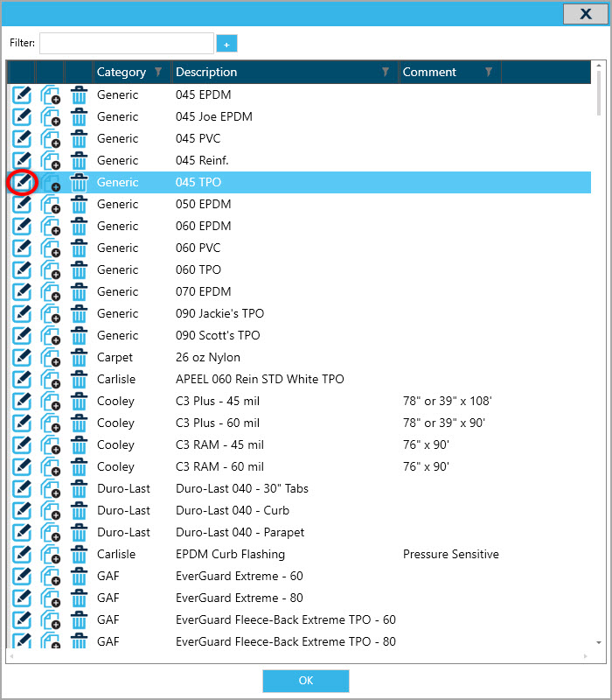Select the 090 Jackie's TPO description

[220, 313]
